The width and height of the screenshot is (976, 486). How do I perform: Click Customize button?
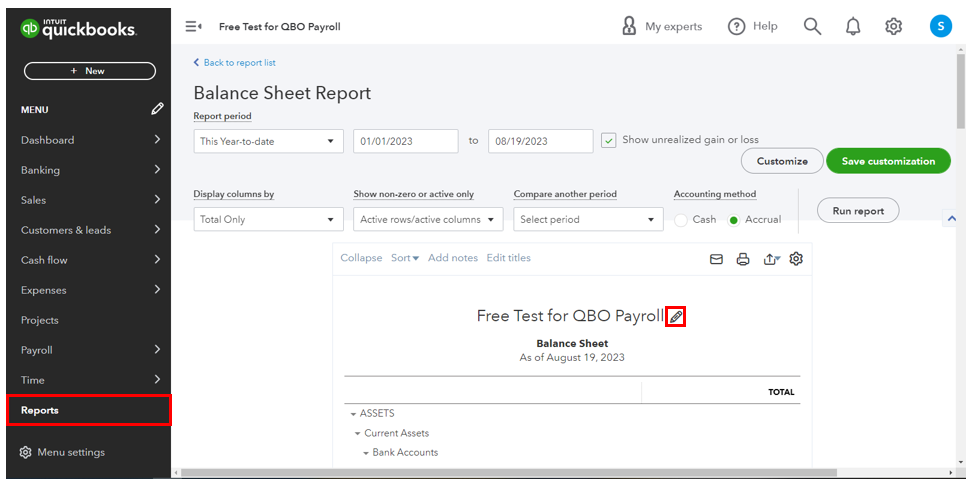click(x=782, y=161)
